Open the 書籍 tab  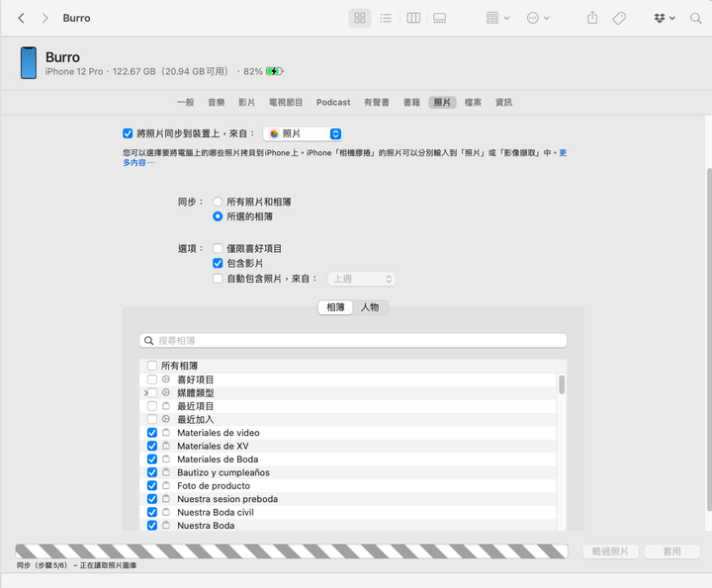coord(411,103)
